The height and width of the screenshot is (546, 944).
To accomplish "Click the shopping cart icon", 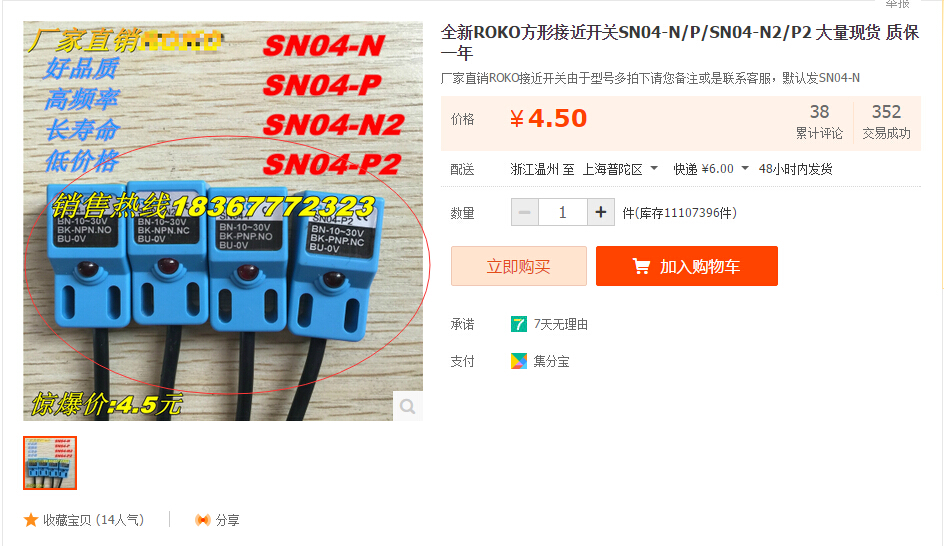I will (641, 266).
